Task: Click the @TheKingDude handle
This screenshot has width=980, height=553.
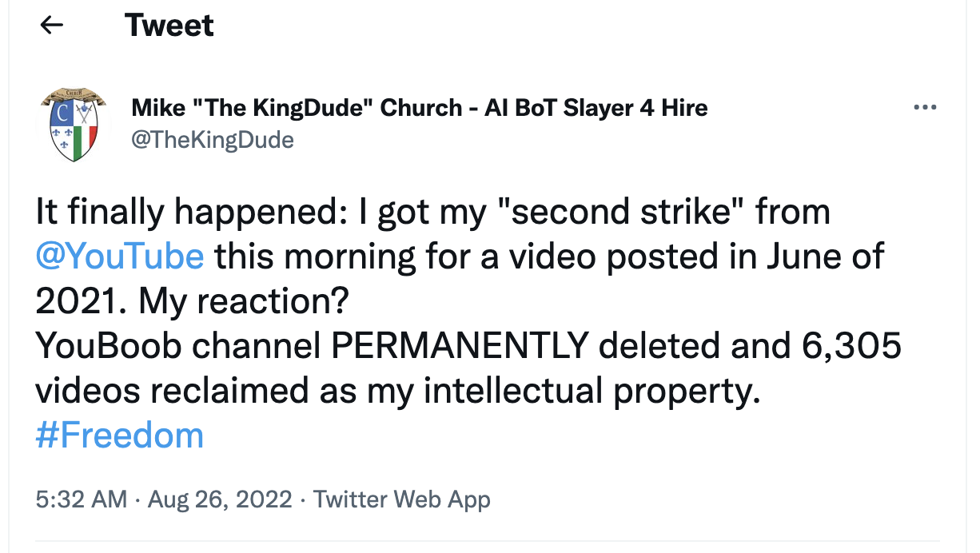Action: click(x=213, y=140)
